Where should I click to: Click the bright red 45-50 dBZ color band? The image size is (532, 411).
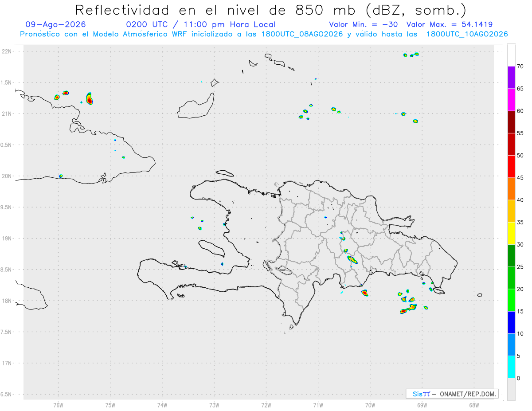coord(511,166)
